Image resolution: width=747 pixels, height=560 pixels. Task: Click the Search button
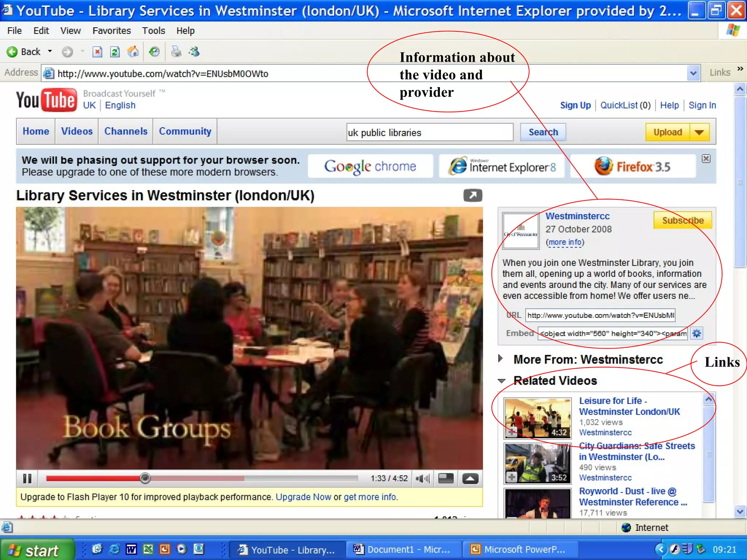(x=543, y=132)
